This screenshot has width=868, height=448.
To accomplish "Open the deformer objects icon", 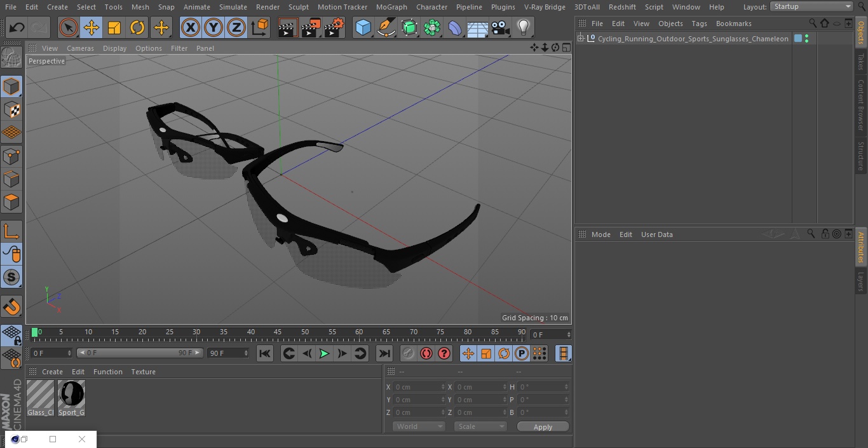I will click(455, 28).
